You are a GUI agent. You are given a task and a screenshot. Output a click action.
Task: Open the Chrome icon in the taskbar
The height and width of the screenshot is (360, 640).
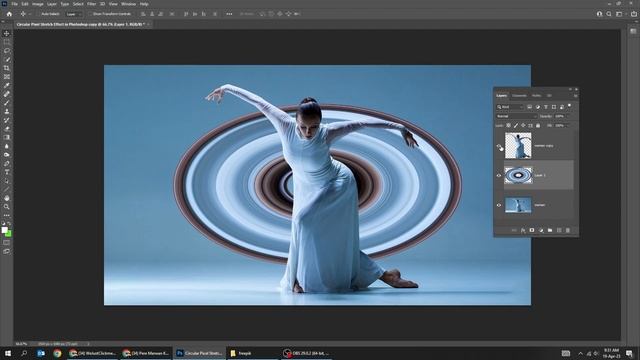[57, 353]
